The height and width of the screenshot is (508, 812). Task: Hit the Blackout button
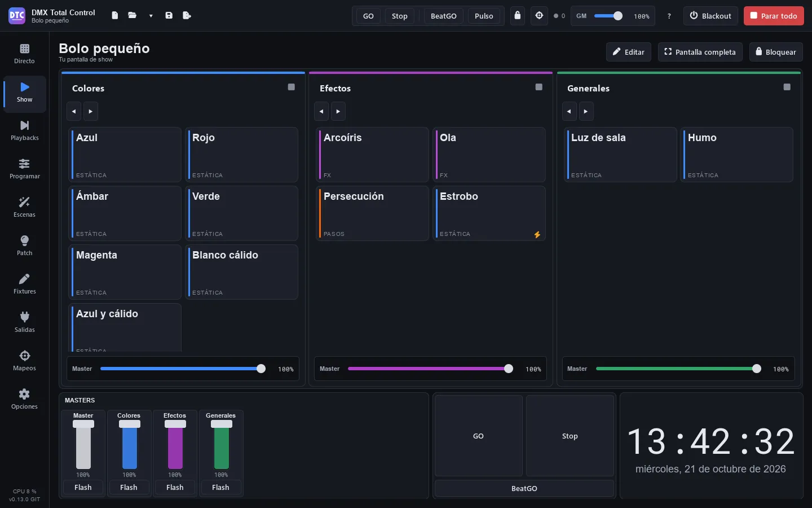(x=710, y=16)
